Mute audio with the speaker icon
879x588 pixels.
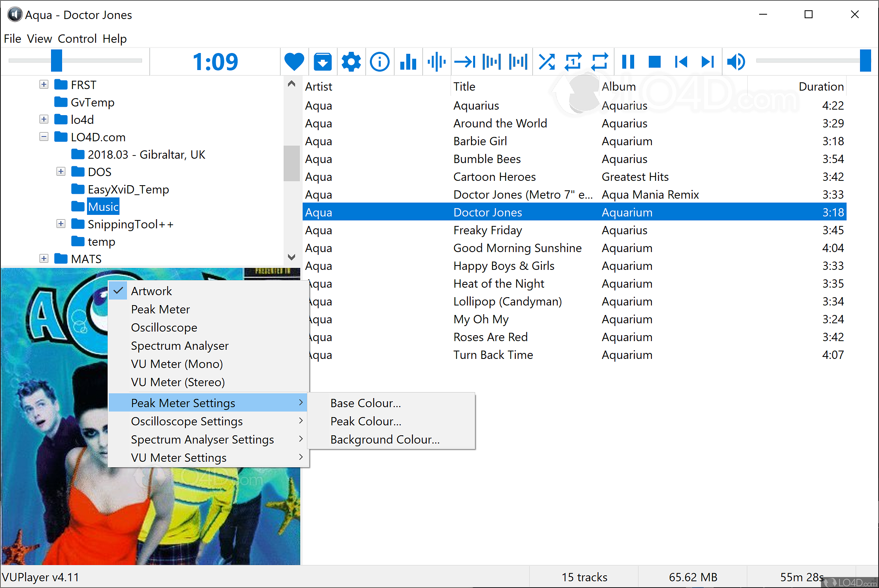(735, 61)
